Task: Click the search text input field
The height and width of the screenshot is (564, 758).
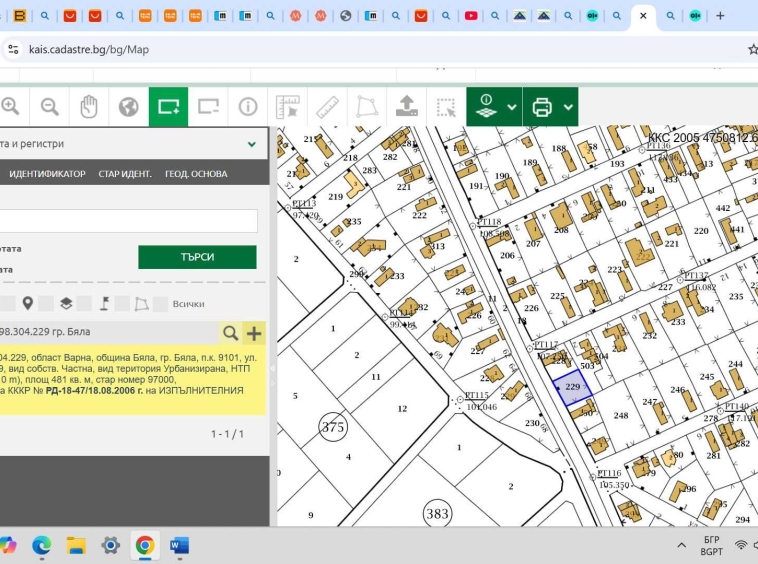Action: 129,221
